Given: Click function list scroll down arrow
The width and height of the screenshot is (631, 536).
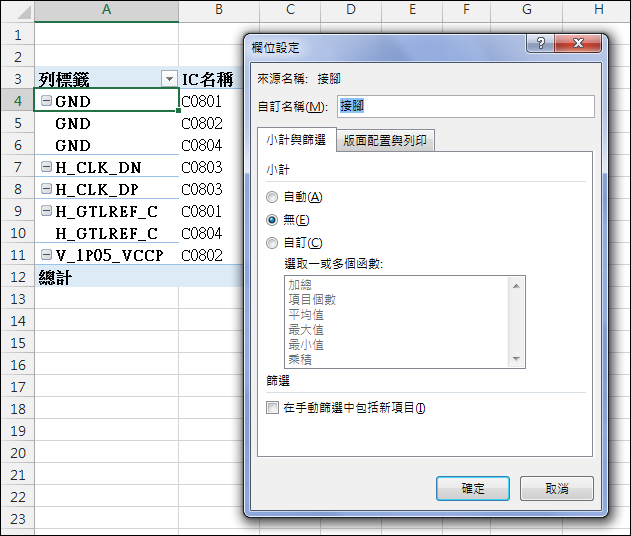Looking at the screenshot, I should (x=516, y=359).
